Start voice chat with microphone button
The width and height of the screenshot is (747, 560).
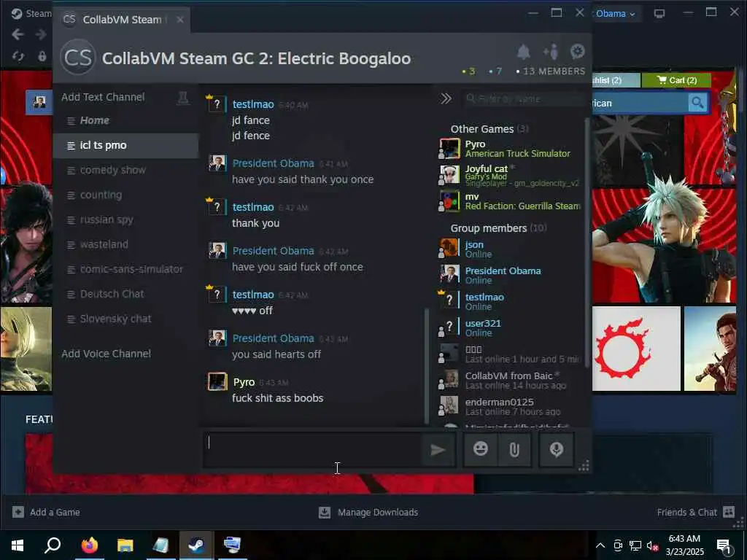click(557, 449)
